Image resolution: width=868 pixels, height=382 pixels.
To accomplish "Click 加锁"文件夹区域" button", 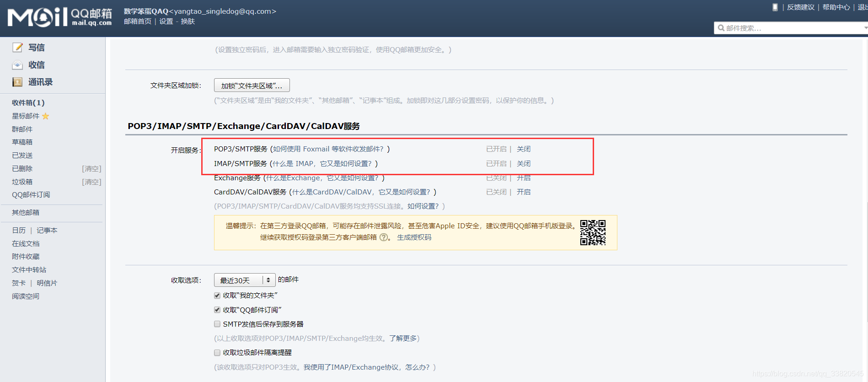I will click(252, 86).
